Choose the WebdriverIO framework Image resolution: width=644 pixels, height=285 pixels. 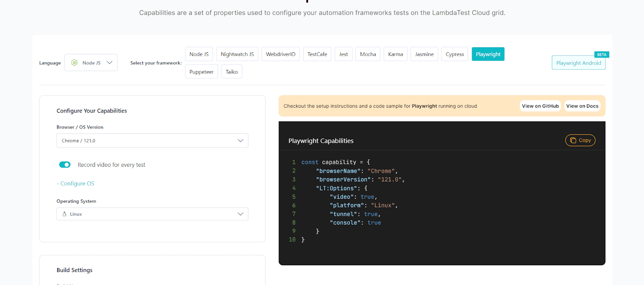tap(281, 54)
